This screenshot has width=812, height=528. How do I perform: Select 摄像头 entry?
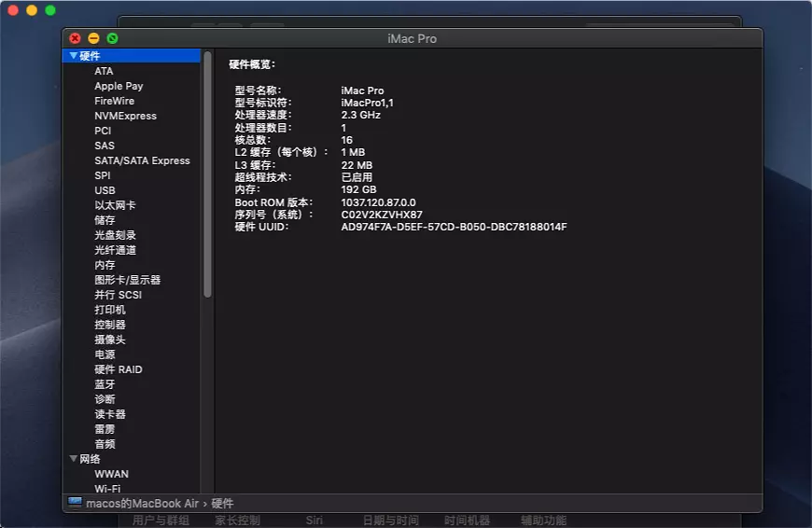pyautogui.click(x=110, y=340)
